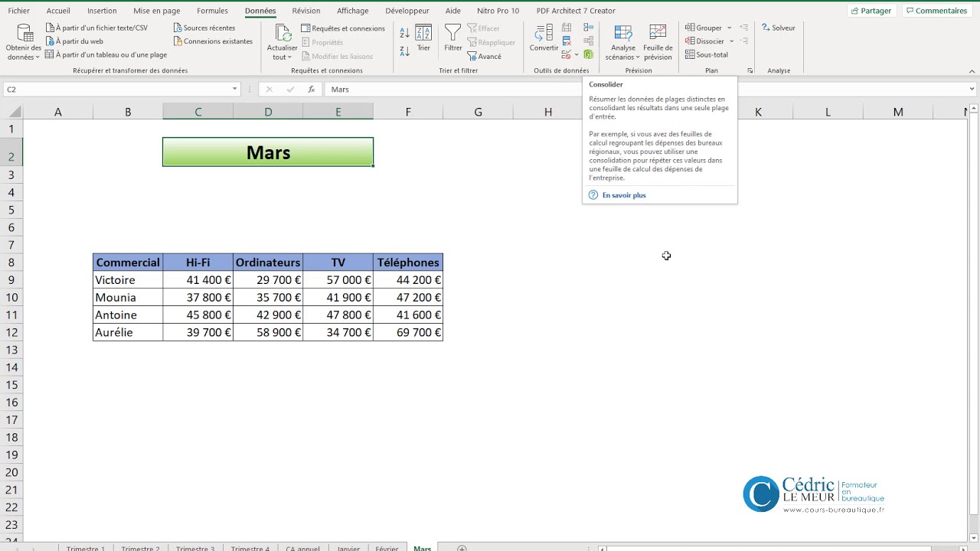Expand the Grouper dropdown arrow

(730, 28)
